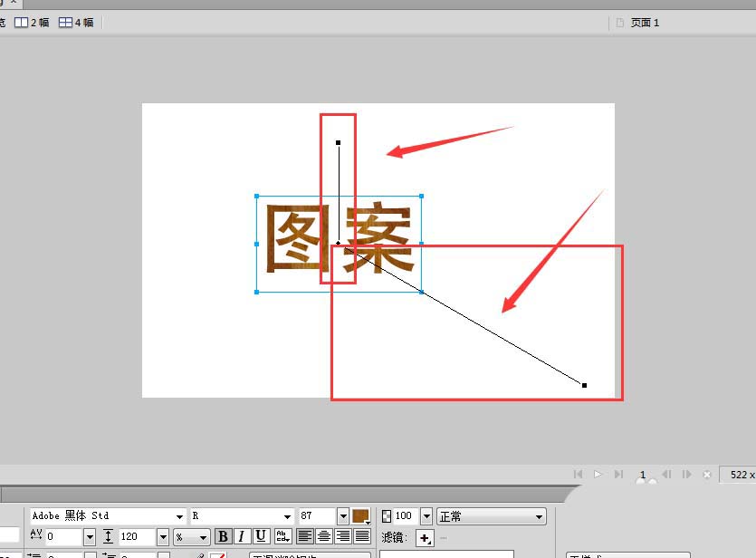
Task: Click the opacity checkerboard icon
Action: 387,516
